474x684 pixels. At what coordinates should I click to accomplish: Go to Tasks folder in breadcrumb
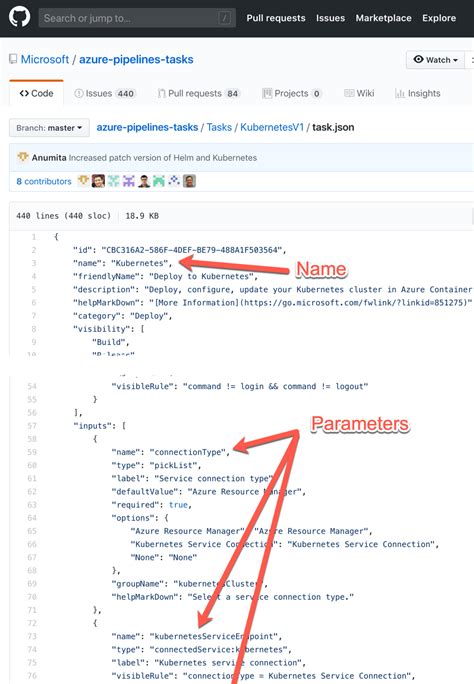219,127
